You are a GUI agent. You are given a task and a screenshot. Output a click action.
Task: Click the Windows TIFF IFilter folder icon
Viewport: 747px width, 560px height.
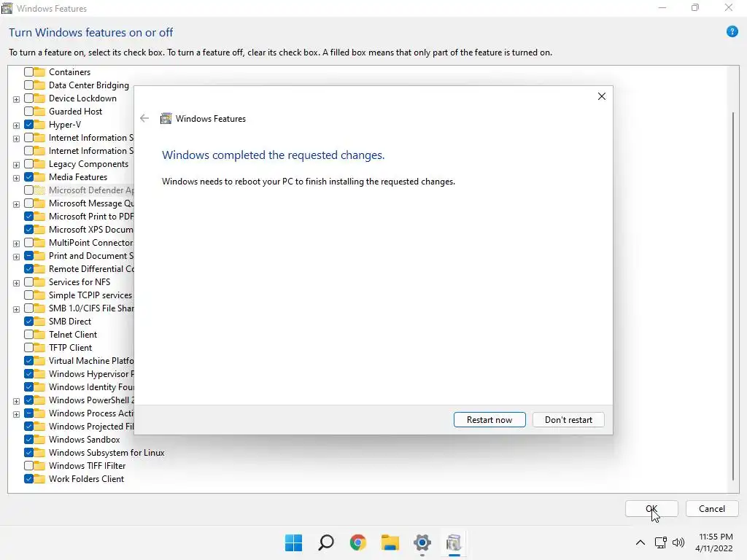(x=39, y=466)
